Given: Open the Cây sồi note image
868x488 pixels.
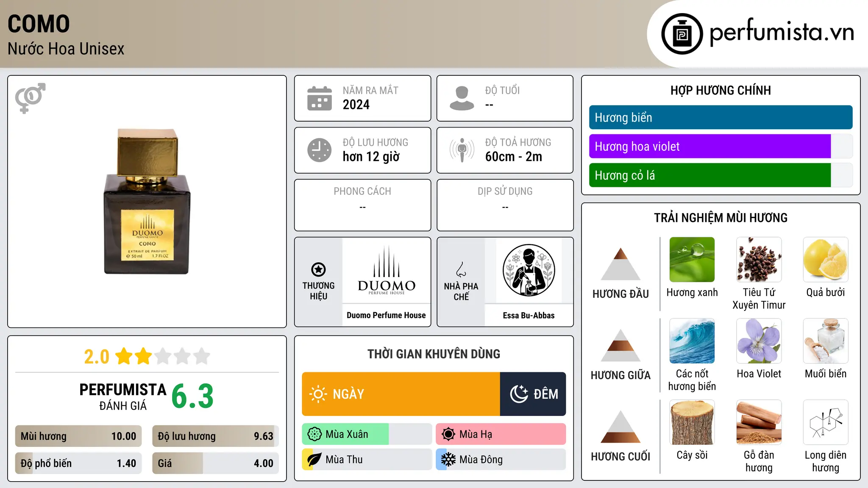Looking at the screenshot, I should pyautogui.click(x=692, y=422).
